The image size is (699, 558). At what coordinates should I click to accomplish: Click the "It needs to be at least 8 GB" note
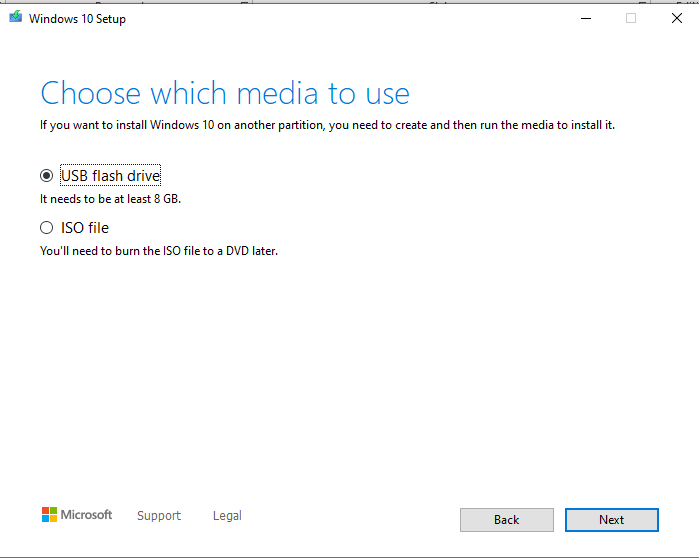point(110,199)
